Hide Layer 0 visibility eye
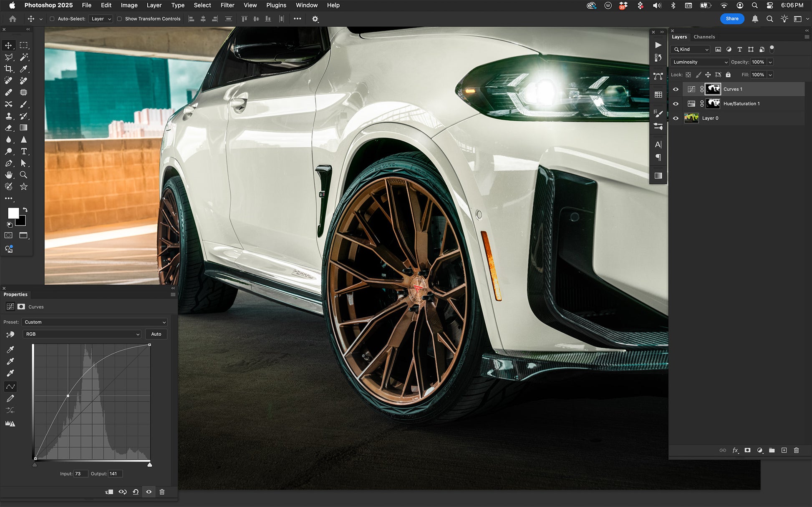Viewport: 812px width, 507px height. (676, 118)
